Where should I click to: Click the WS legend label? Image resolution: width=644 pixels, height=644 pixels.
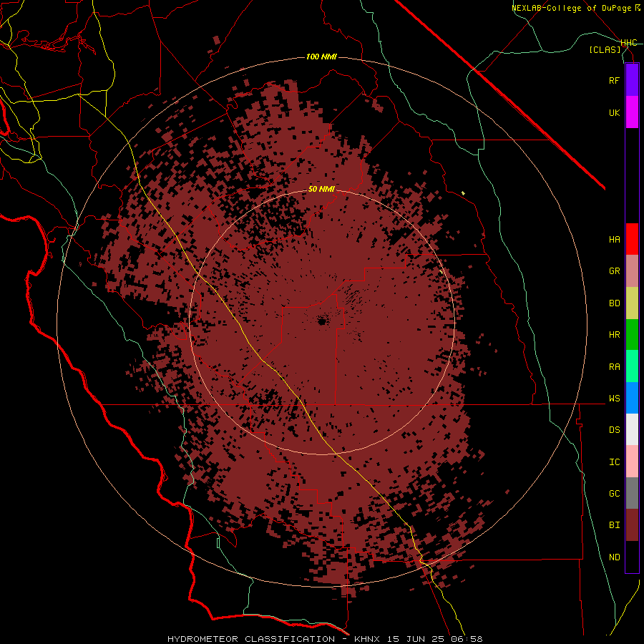point(614,398)
